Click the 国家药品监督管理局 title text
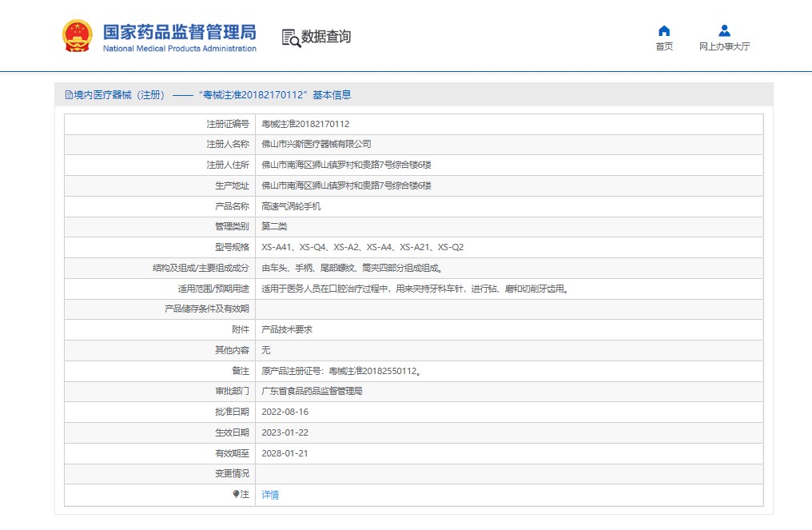This screenshot has width=812, height=530. 180,32
